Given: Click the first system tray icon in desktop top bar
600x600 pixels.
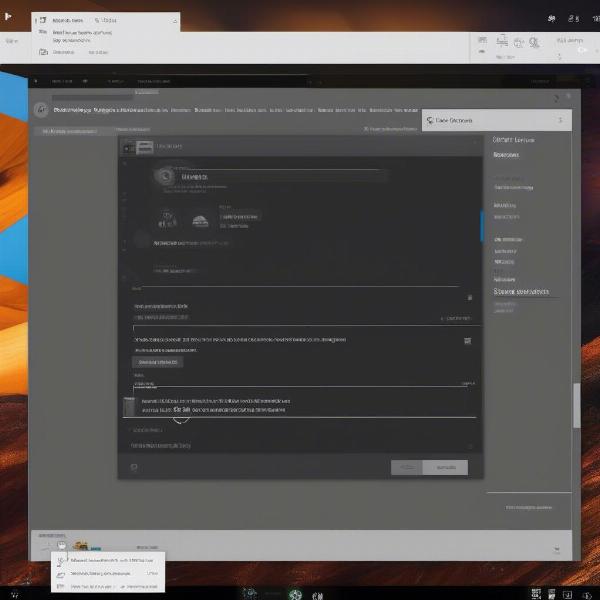Looking at the screenshot, I should (x=551, y=18).
